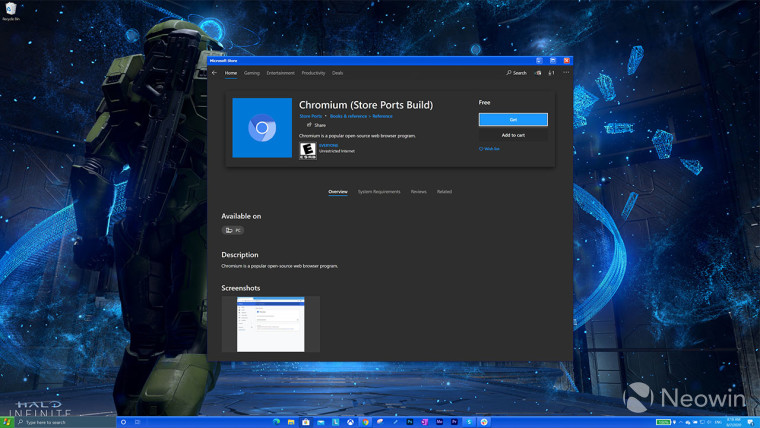The height and width of the screenshot is (428, 760).
Task: Click the Get button for Chromium
Action: (x=513, y=119)
